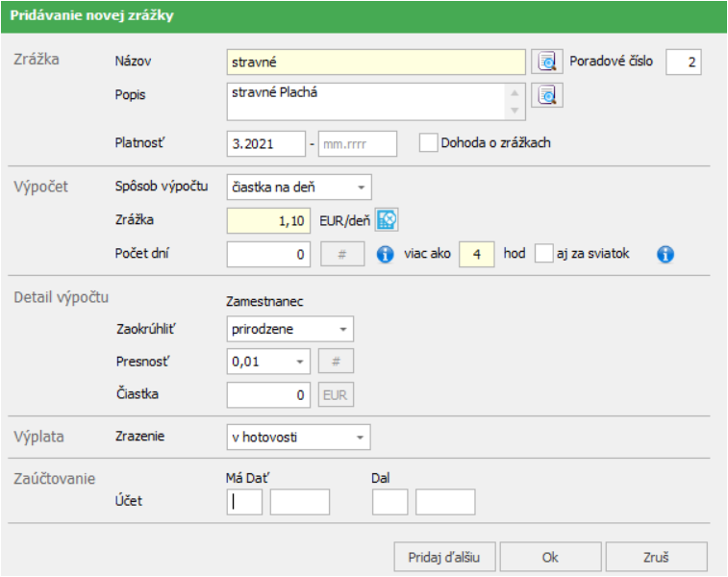Expand Presnosť dropdown showing 0,01
Screen dimensions: 728x577
click(268, 362)
